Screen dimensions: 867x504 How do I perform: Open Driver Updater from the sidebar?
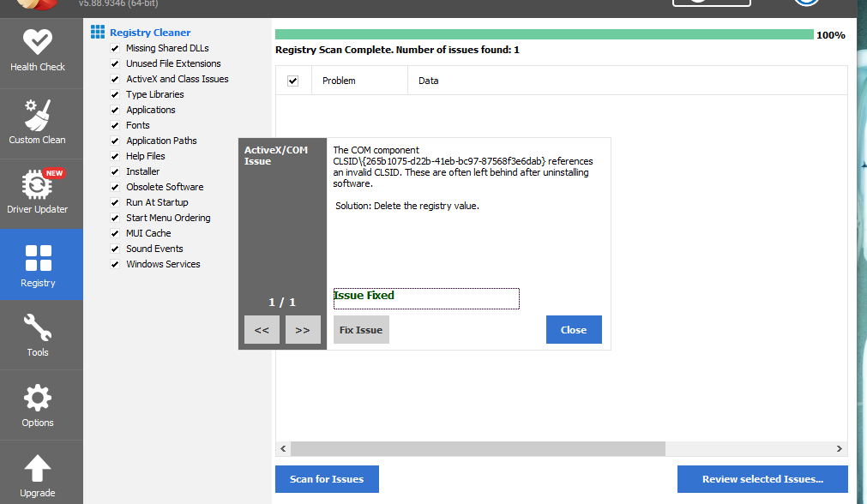click(38, 194)
